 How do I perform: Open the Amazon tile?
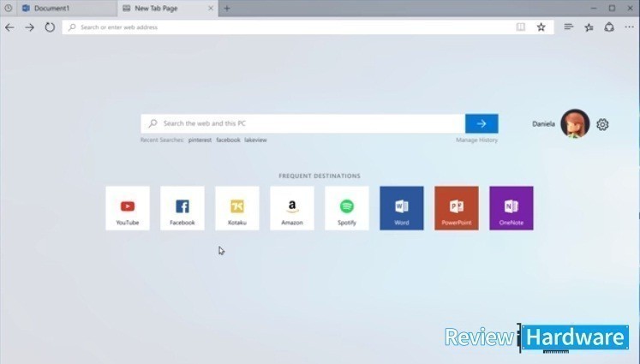click(292, 208)
